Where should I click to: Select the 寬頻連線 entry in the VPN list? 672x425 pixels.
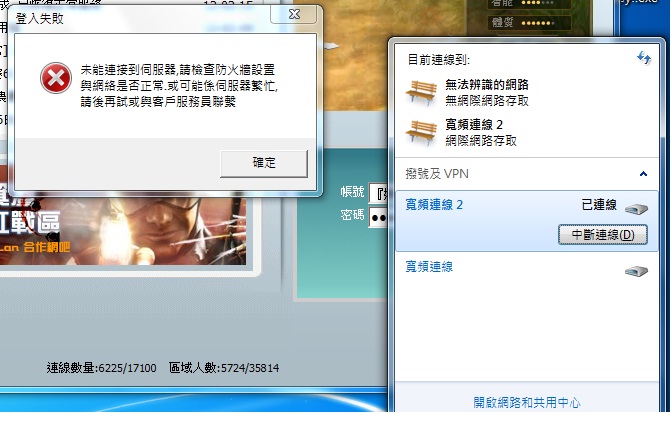tap(526, 267)
